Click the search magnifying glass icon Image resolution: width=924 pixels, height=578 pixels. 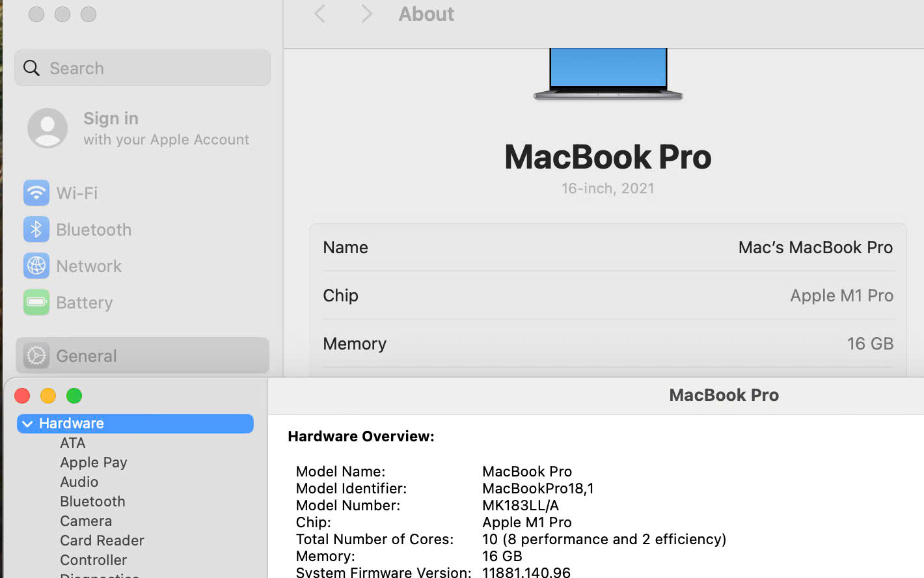(x=31, y=68)
